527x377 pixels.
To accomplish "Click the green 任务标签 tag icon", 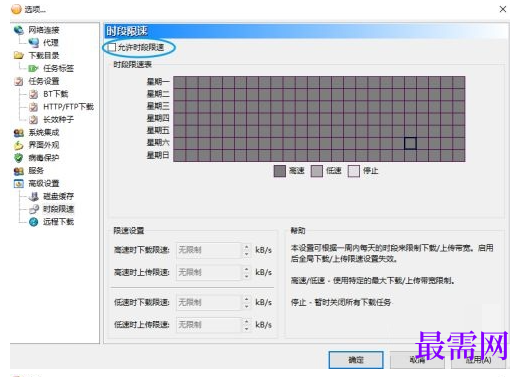I will [33, 68].
